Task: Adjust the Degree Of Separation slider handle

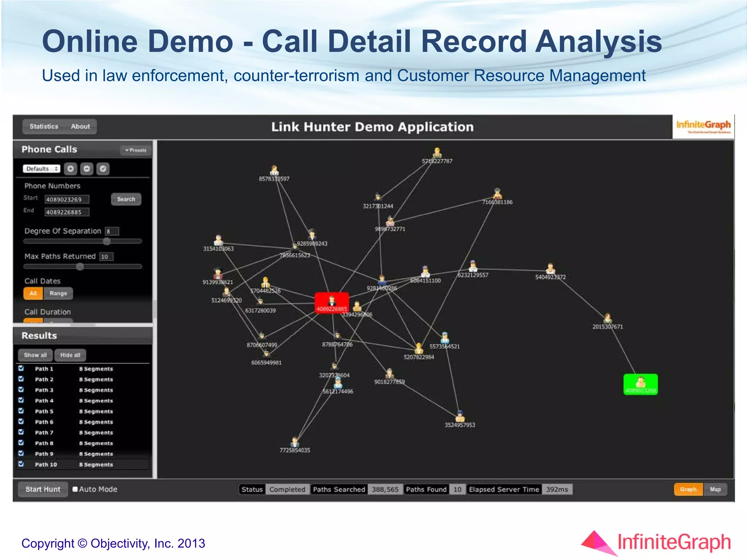Action: click(107, 241)
